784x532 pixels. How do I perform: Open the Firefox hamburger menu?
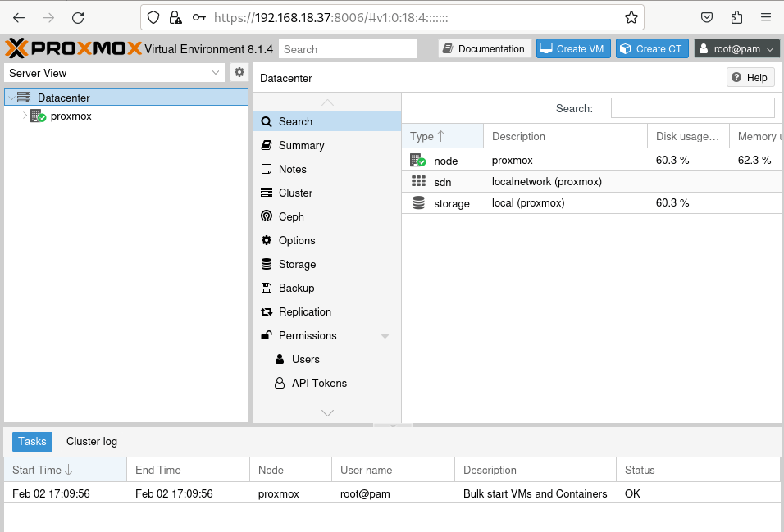[765, 18]
